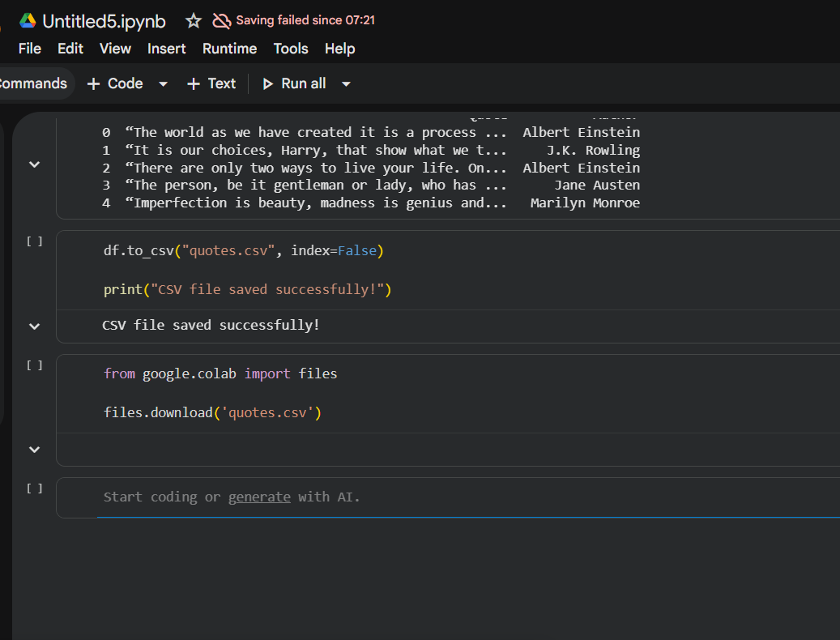Open the Runtime menu
Viewport: 840px width, 640px height.
click(x=230, y=49)
